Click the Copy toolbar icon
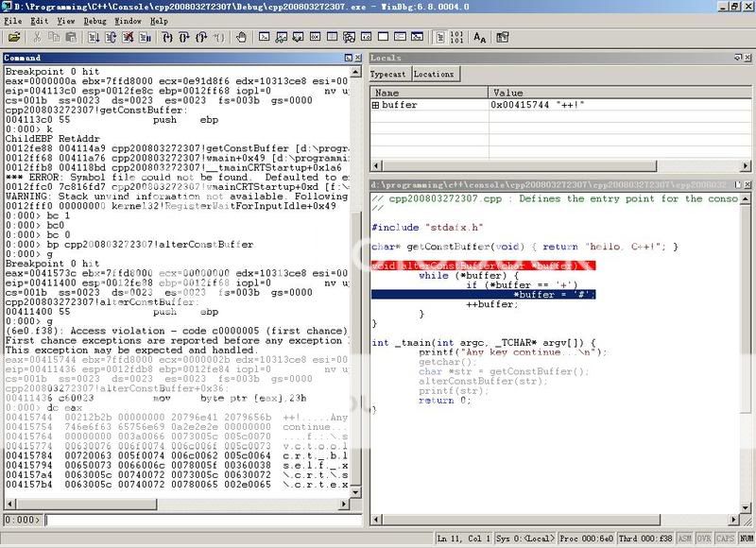This screenshot has width=756, height=548. click(54, 37)
